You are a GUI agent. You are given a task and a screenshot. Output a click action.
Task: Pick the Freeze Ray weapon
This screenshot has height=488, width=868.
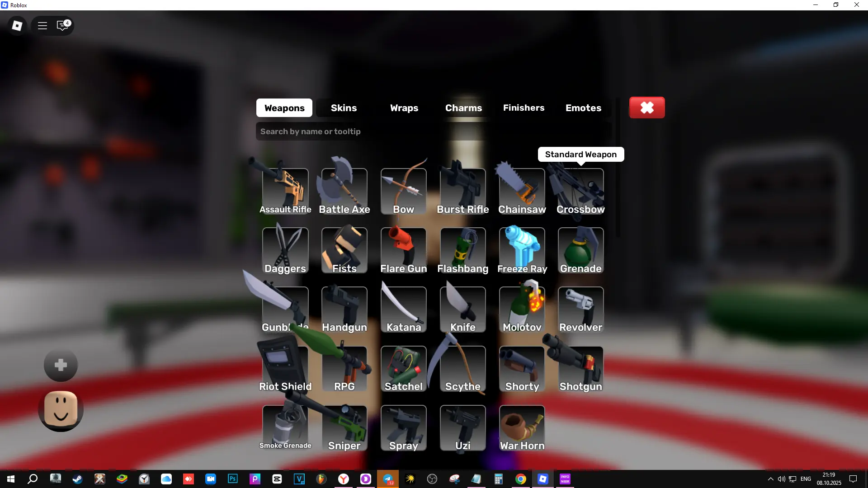coord(522,250)
